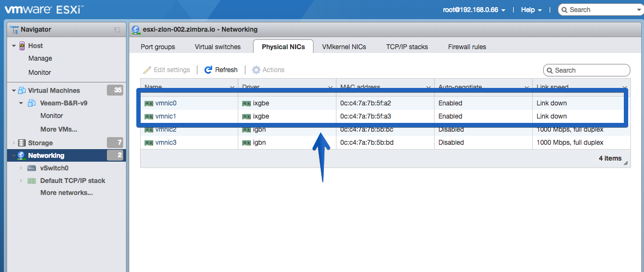Click MAC address 0c:c4:7a:7b:5f:a3
644x272 pixels.
tap(365, 116)
